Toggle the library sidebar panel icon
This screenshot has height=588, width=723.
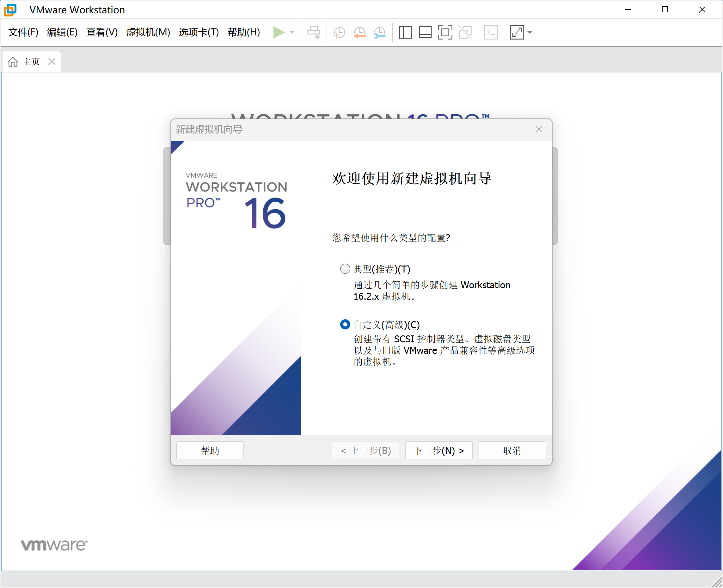405,33
